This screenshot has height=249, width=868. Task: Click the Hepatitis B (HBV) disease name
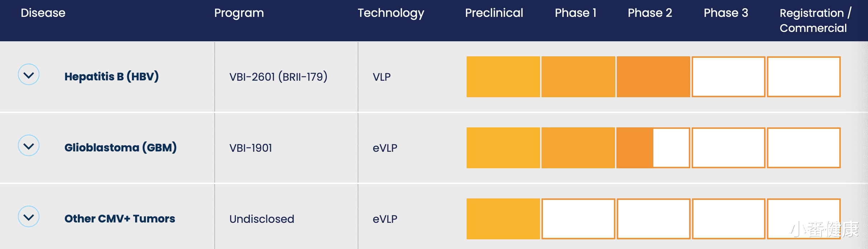(111, 76)
